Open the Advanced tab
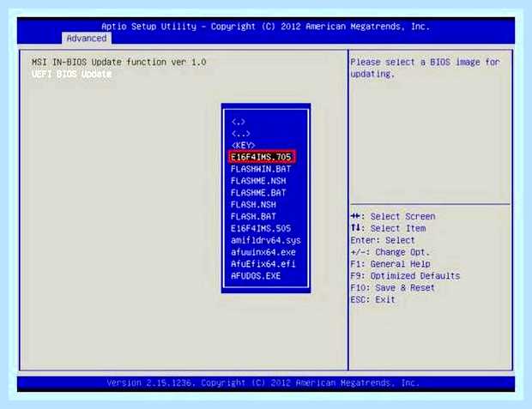Image resolution: width=532 pixels, height=409 pixels. click(87, 39)
